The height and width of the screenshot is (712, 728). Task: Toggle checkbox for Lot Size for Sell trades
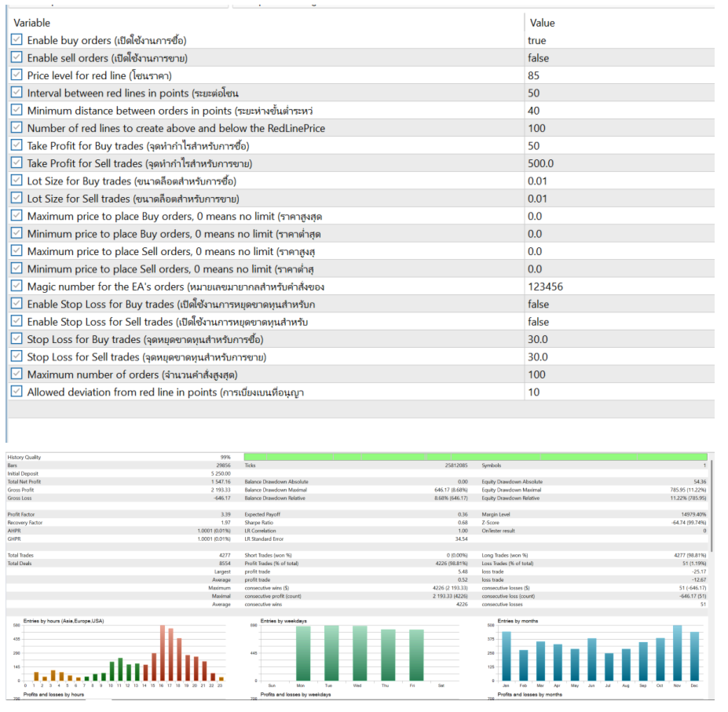(16, 198)
